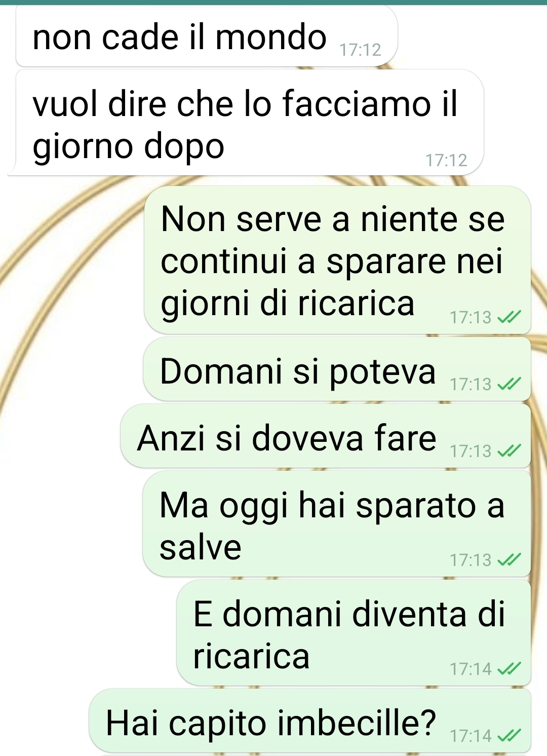Image resolution: width=547 pixels, height=756 pixels.
Task: Tap the 'E domani diventa di ricarica' message
Action: tap(354, 633)
